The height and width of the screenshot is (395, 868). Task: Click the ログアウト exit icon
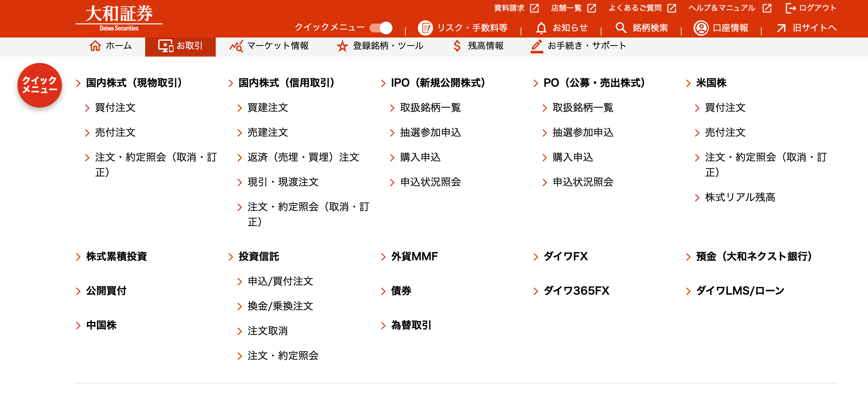tap(790, 8)
